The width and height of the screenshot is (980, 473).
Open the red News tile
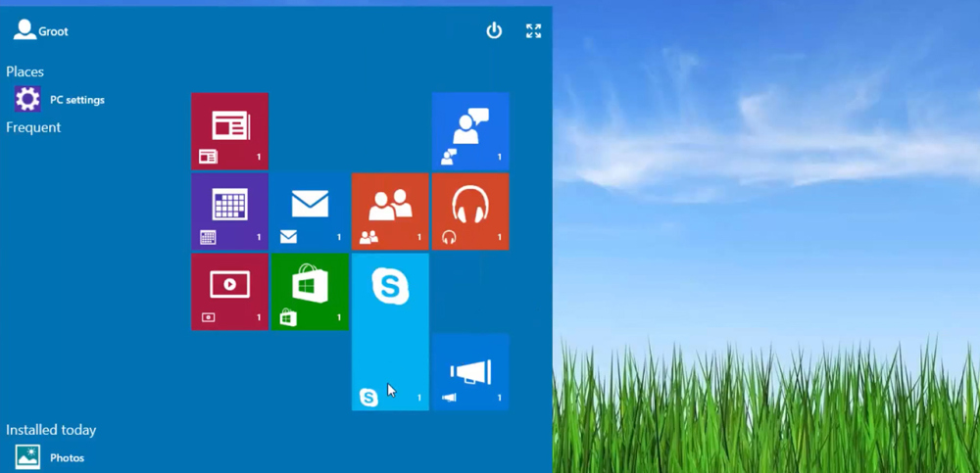[x=229, y=131]
